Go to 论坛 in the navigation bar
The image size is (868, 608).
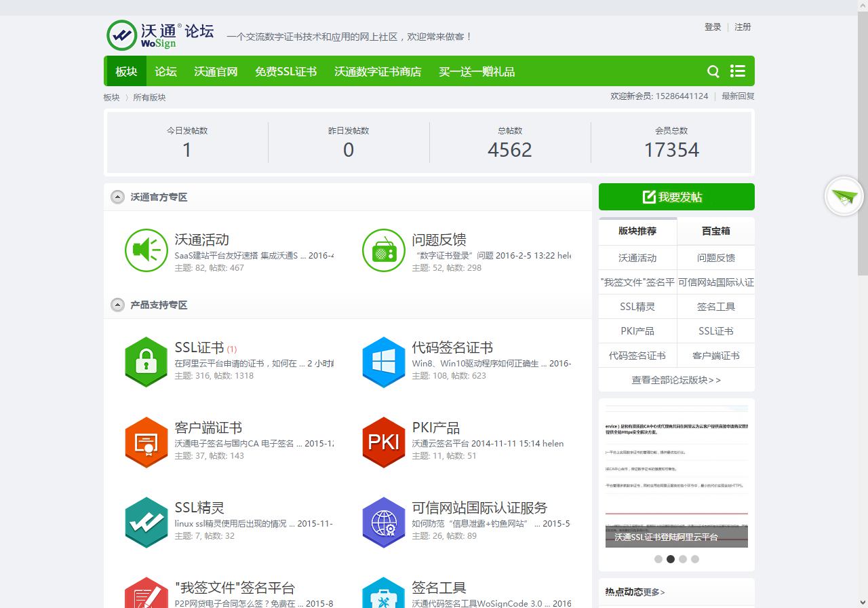pos(165,71)
